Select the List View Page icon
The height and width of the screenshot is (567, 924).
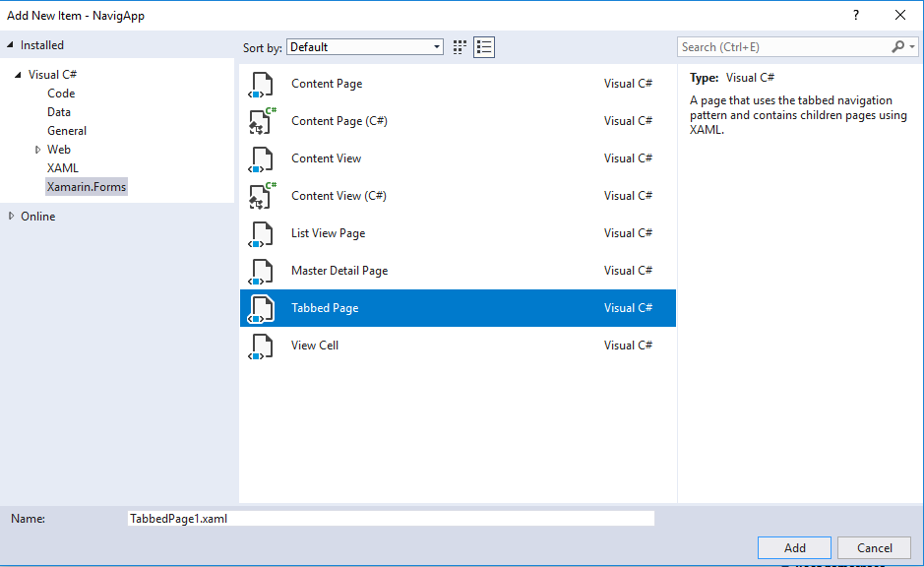coord(261,234)
